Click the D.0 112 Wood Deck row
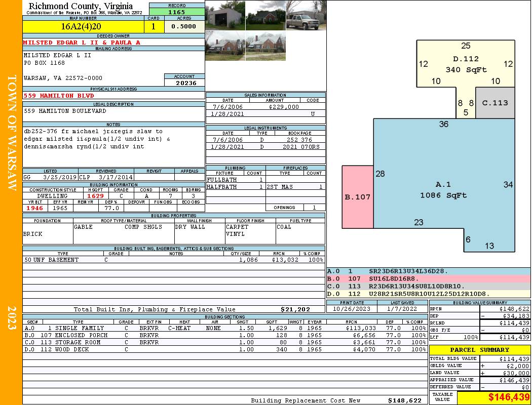This screenshot has width=532, height=405. 224,349
